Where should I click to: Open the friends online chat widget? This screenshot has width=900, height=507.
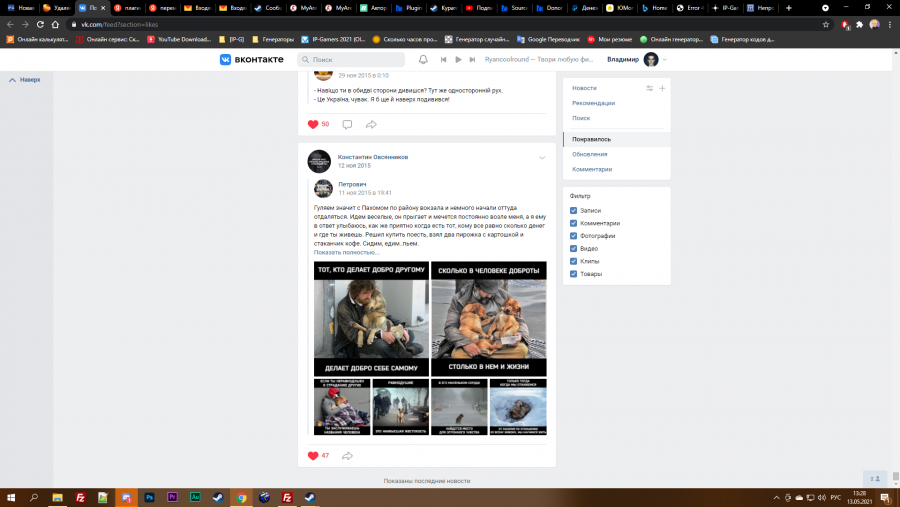(x=875, y=478)
